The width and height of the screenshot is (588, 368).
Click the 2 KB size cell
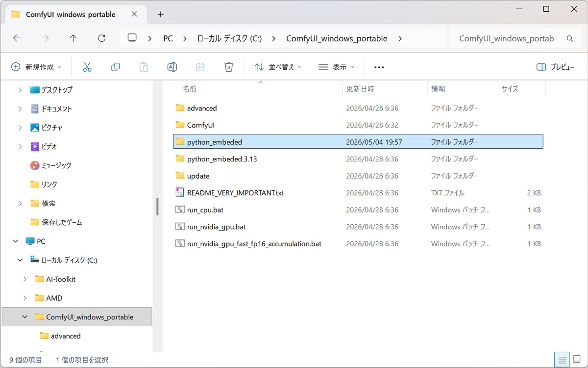[534, 193]
